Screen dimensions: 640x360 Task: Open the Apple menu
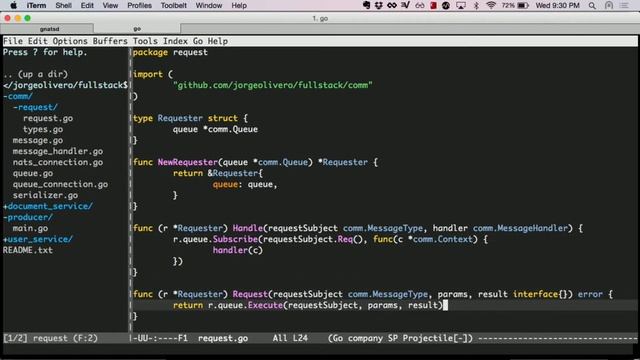[x=13, y=5]
